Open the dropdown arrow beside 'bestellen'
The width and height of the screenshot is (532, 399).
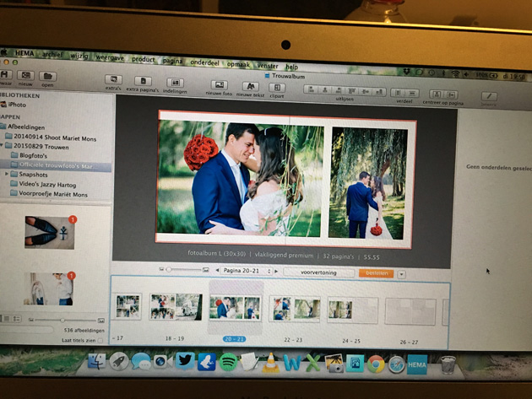pos(401,273)
